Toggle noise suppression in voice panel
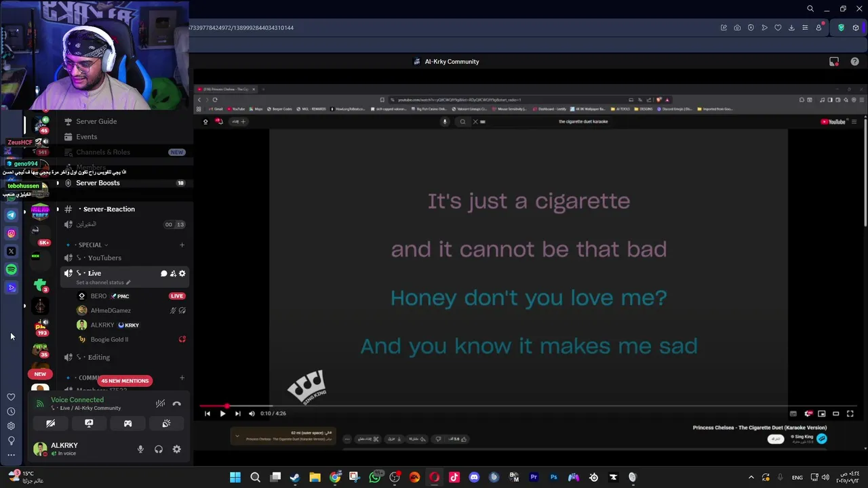 [x=160, y=403]
